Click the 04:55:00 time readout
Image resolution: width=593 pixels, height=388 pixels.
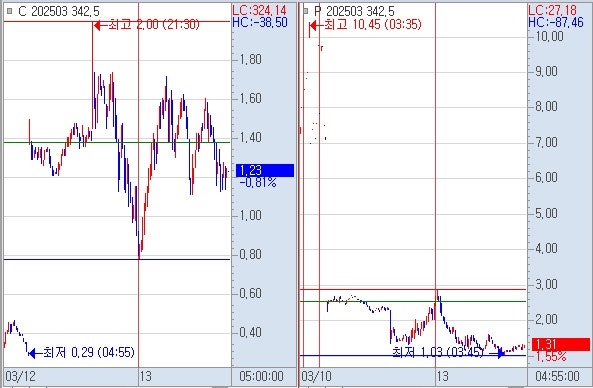pyautogui.click(x=557, y=376)
